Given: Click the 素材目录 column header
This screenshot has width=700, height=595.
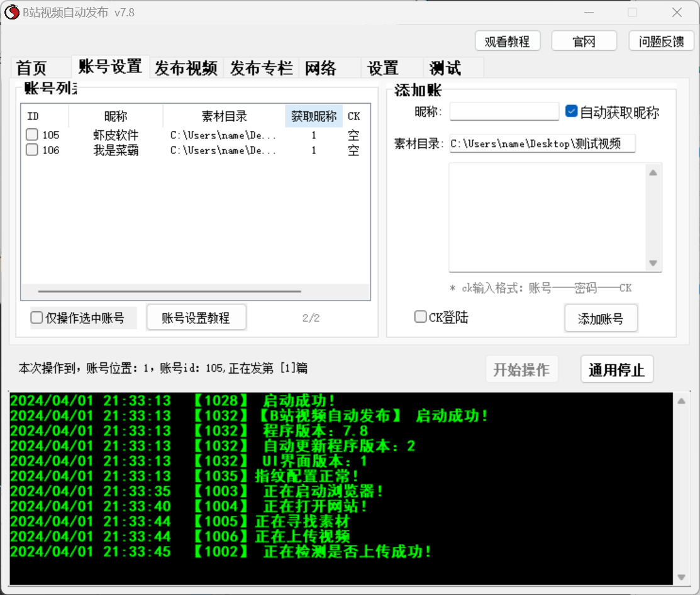Looking at the screenshot, I should 224,116.
